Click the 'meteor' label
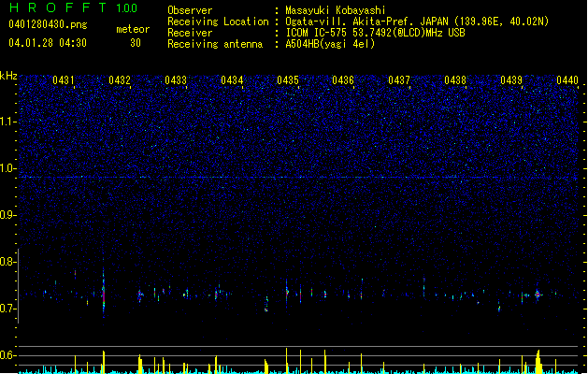Viewport: 588px width, 374px height. (x=133, y=29)
